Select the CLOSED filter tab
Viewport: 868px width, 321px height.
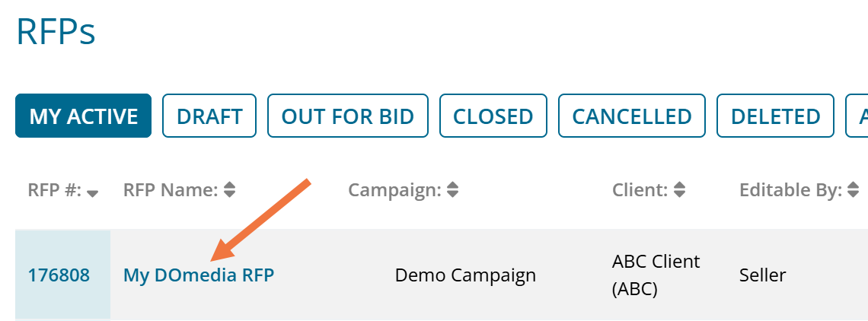[x=493, y=116]
